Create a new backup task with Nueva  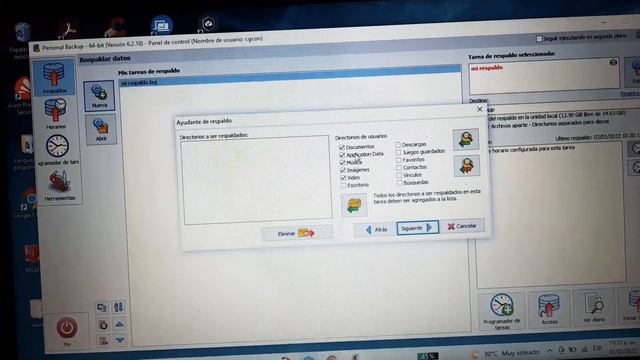point(99,96)
